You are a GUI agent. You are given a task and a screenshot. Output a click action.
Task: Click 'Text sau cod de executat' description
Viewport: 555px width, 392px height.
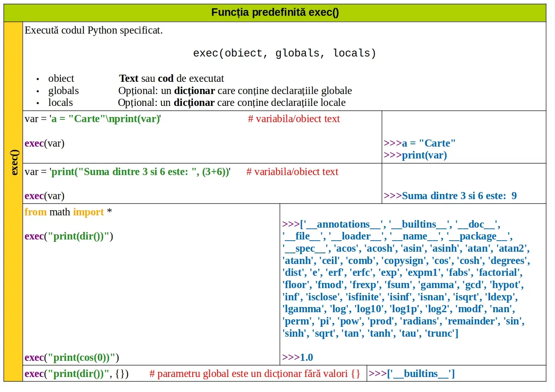pos(171,79)
